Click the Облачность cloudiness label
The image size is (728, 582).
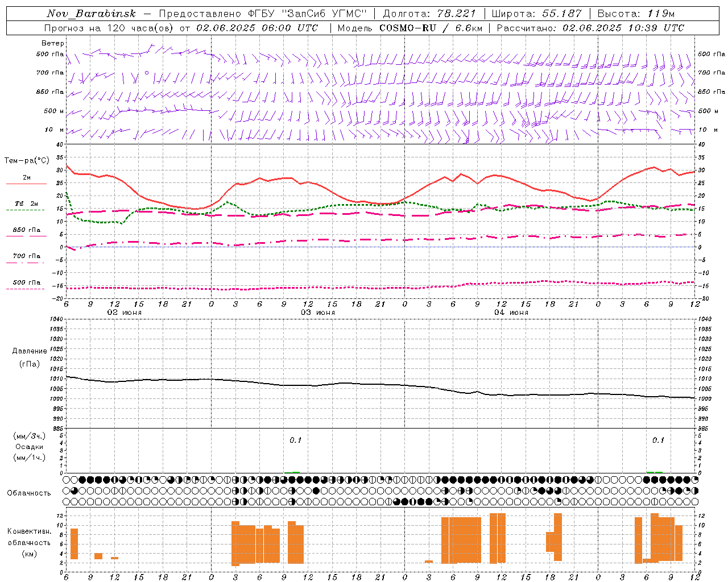coord(29,493)
